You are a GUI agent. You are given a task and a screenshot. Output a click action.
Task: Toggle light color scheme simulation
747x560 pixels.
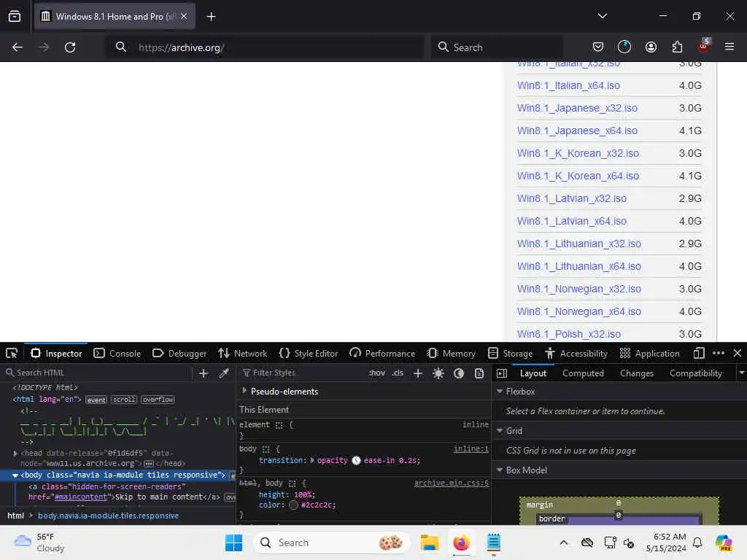[x=438, y=373]
